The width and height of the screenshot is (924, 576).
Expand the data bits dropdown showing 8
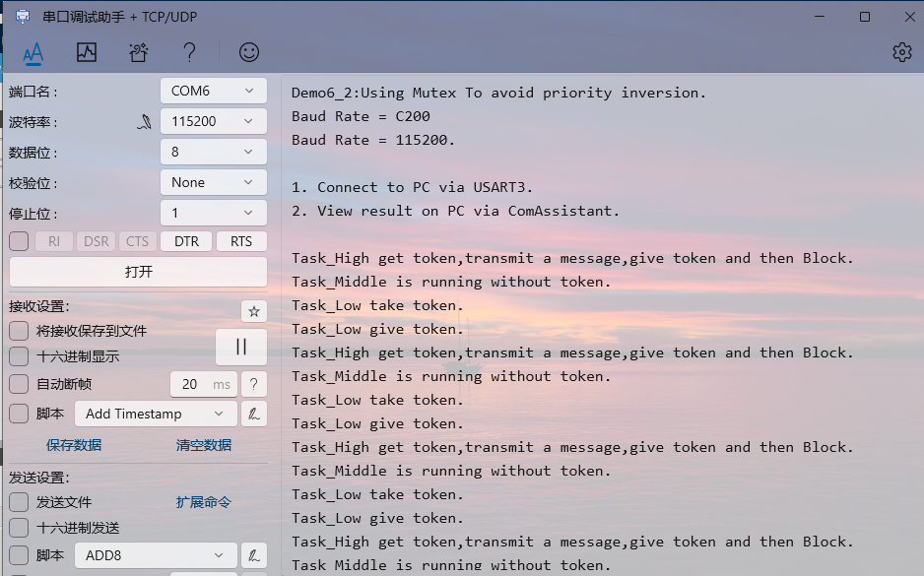coord(214,152)
